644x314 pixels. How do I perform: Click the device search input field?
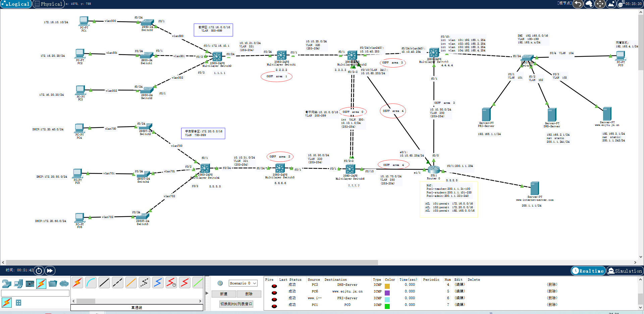[35, 293]
